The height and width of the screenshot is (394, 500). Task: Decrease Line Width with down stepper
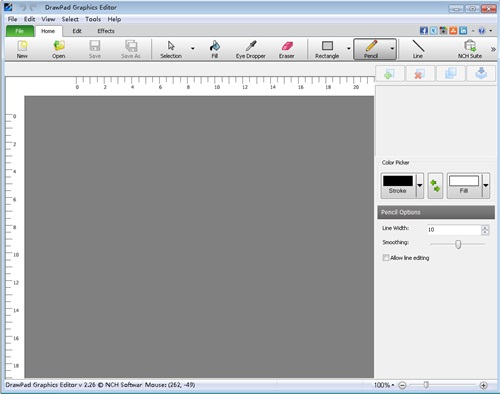point(485,232)
